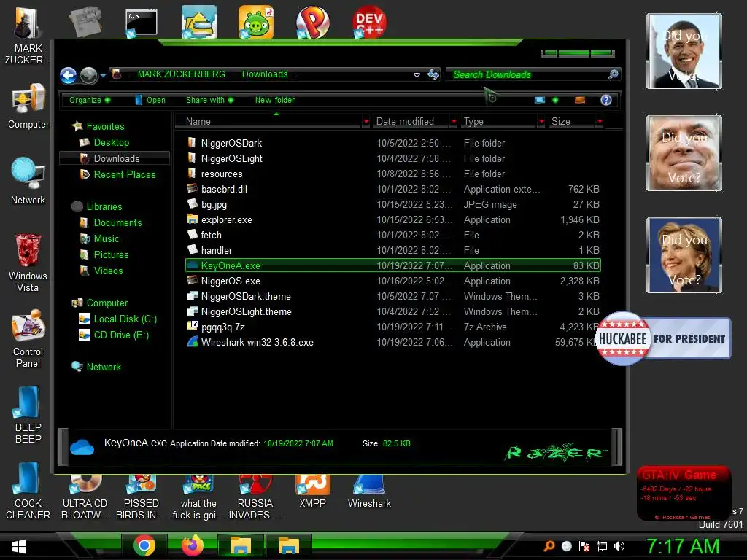Click the grey Forward arrow button
Viewport: 747px width, 560px height.
tap(88, 75)
